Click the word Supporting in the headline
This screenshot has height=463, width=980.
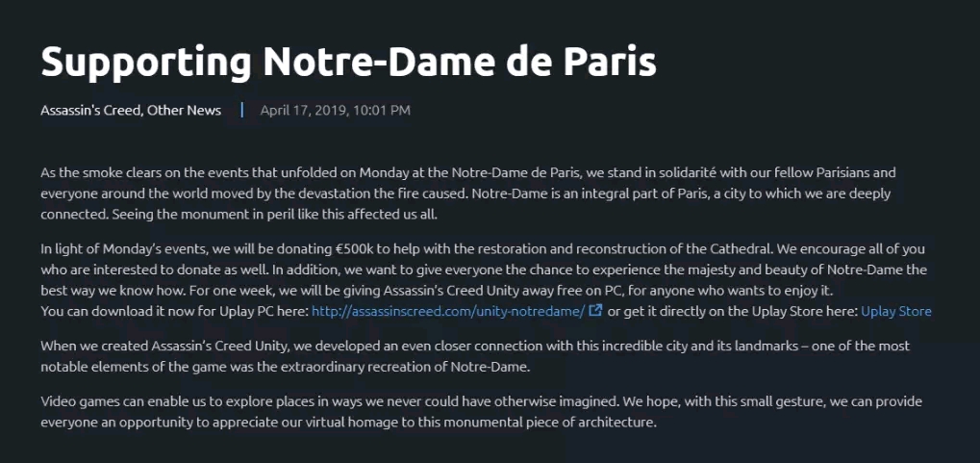pyautogui.click(x=146, y=62)
